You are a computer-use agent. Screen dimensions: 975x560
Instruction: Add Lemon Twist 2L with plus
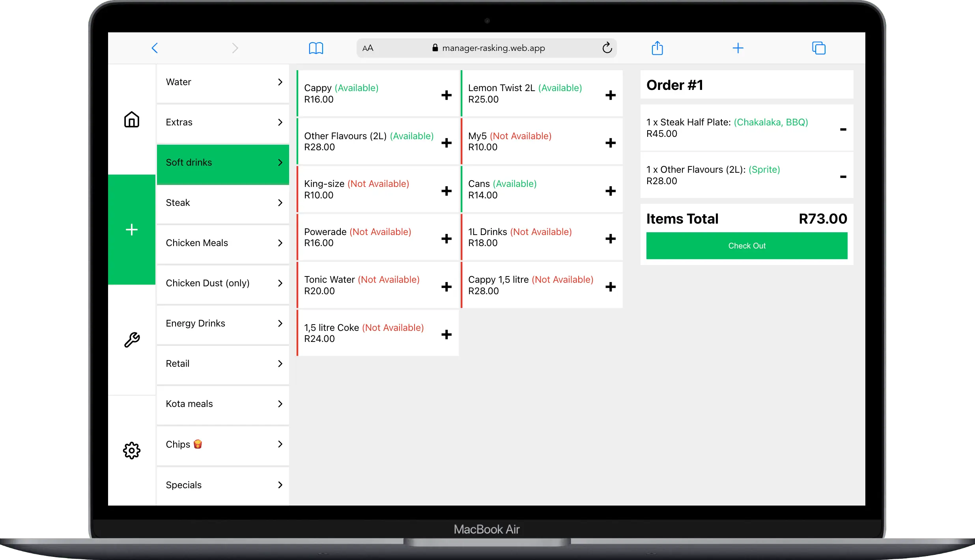pos(610,95)
